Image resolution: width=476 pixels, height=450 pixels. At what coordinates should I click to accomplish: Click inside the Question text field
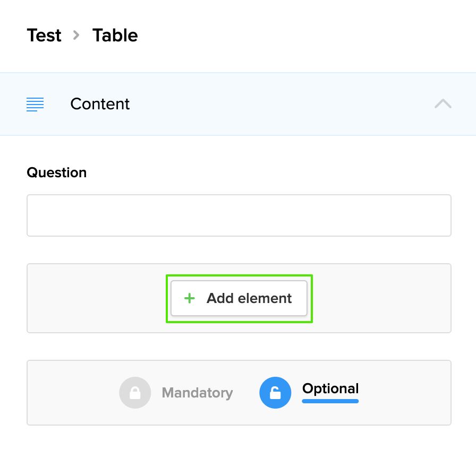239,215
